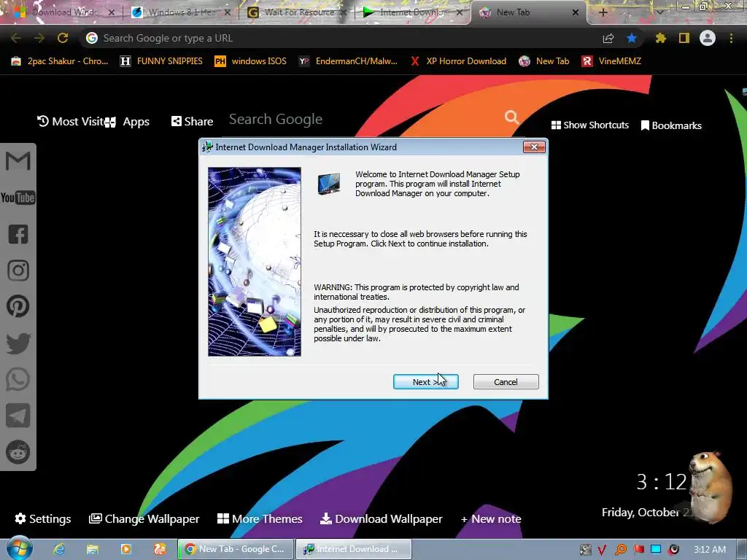Open Pinterest sidebar shortcut

18,306
